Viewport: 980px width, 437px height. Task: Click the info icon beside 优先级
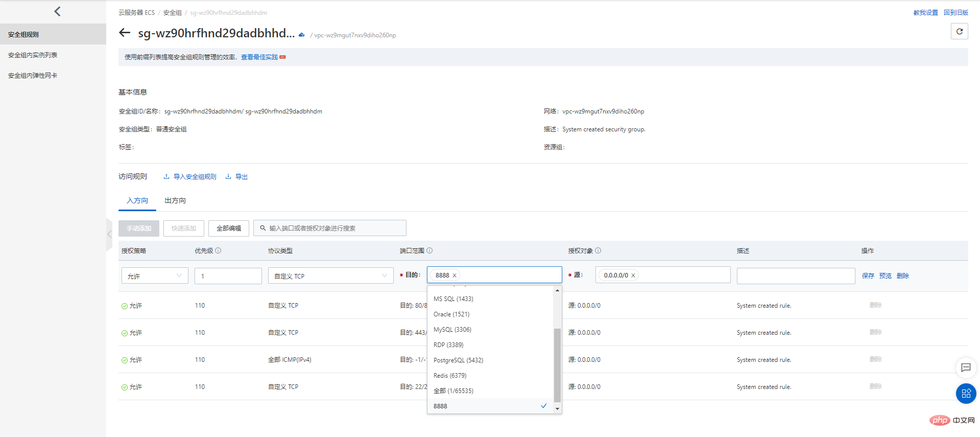tap(218, 250)
